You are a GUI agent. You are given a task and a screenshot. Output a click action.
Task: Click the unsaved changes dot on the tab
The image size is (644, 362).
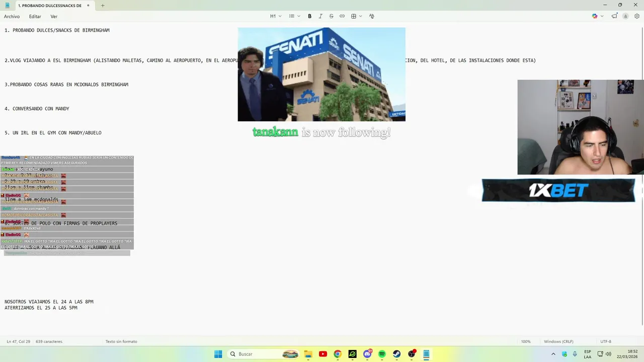[x=88, y=6]
